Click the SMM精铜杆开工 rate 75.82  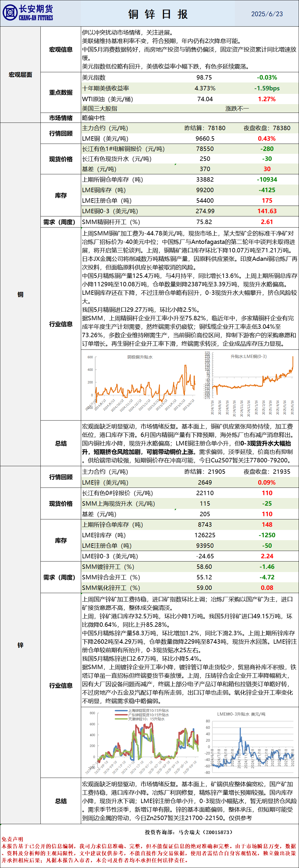coord(204,222)
